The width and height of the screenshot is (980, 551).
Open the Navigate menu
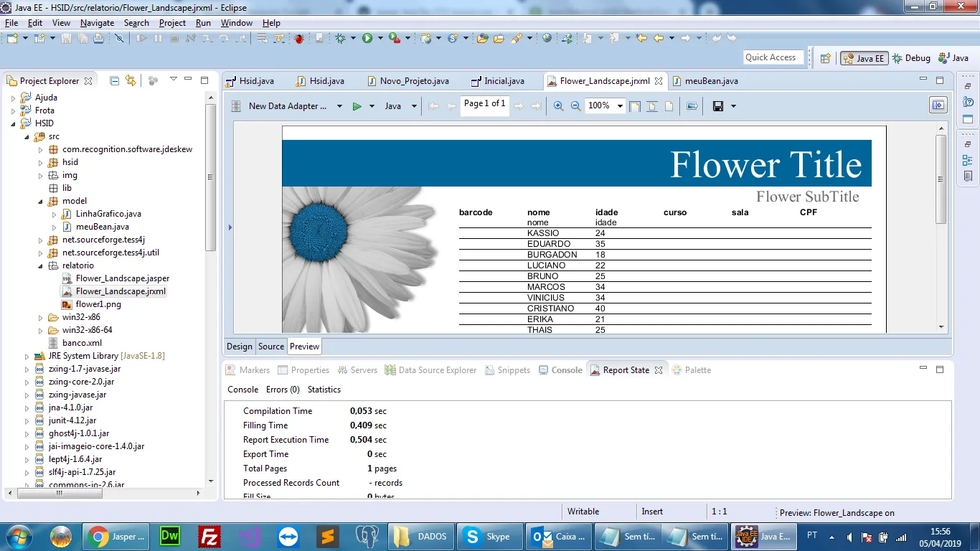(97, 23)
